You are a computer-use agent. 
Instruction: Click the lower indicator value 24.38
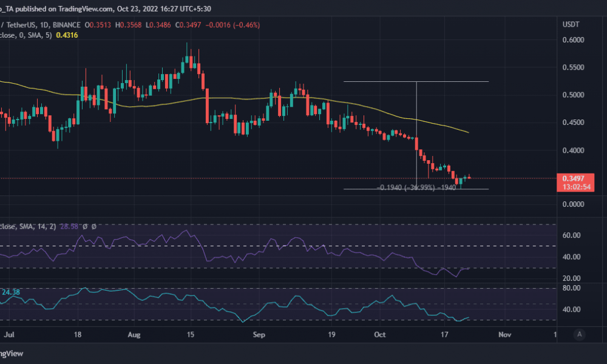(11, 292)
